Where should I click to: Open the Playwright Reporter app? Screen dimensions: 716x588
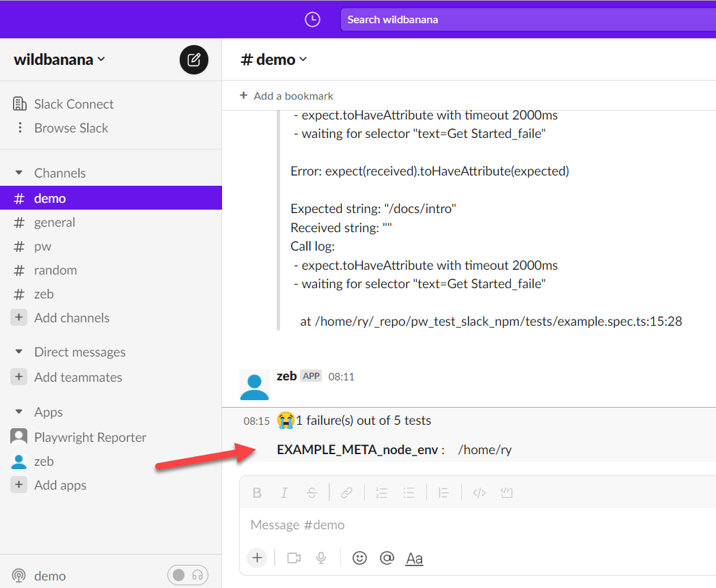point(90,437)
